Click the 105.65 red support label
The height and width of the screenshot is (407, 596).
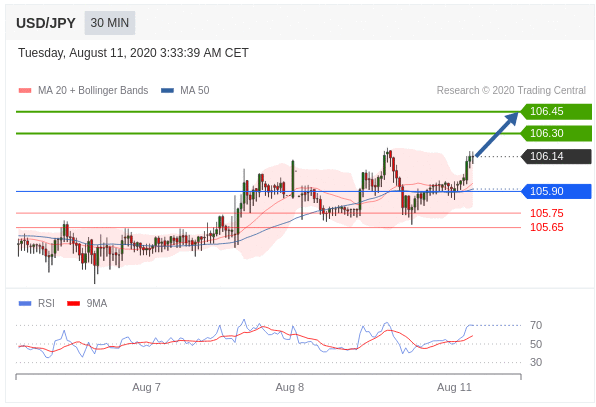tap(547, 227)
